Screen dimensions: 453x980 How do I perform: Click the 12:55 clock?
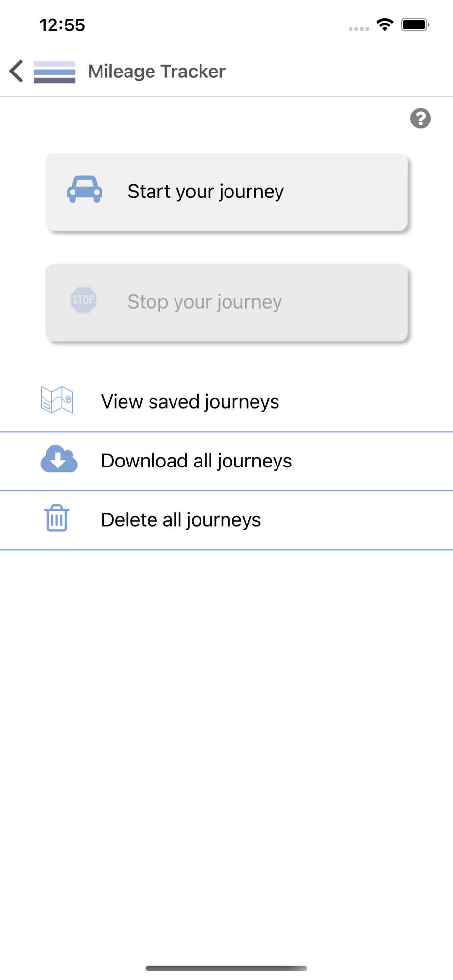coord(62,25)
